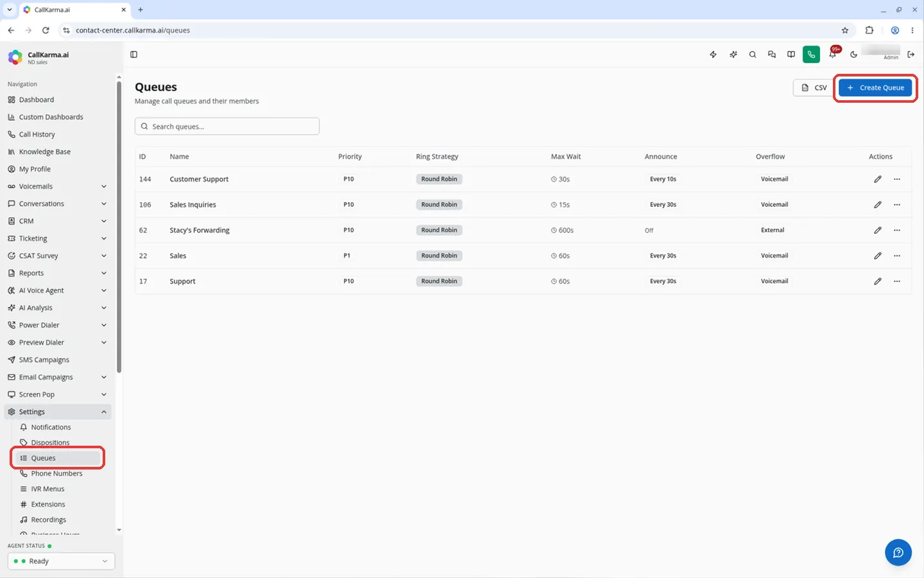
Task: Toggle the sidebar collapse panel icon
Action: point(133,55)
